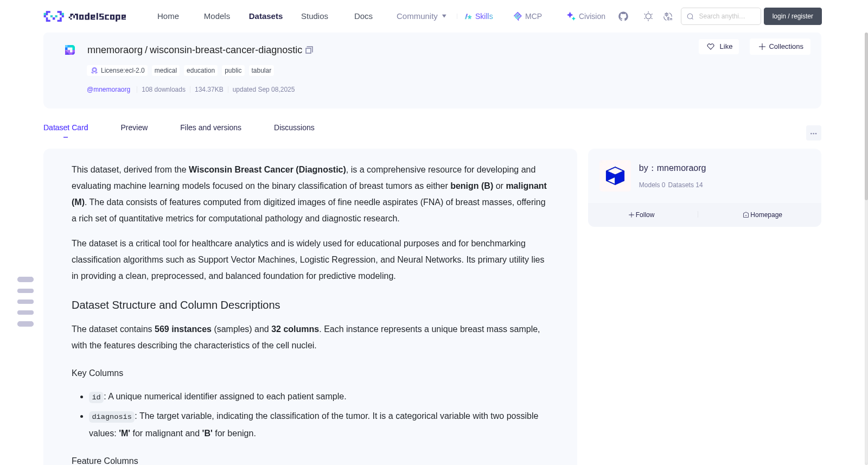Screen dimensions: 868x465
Task: Open Skills from the top navigation
Action: pos(478,16)
